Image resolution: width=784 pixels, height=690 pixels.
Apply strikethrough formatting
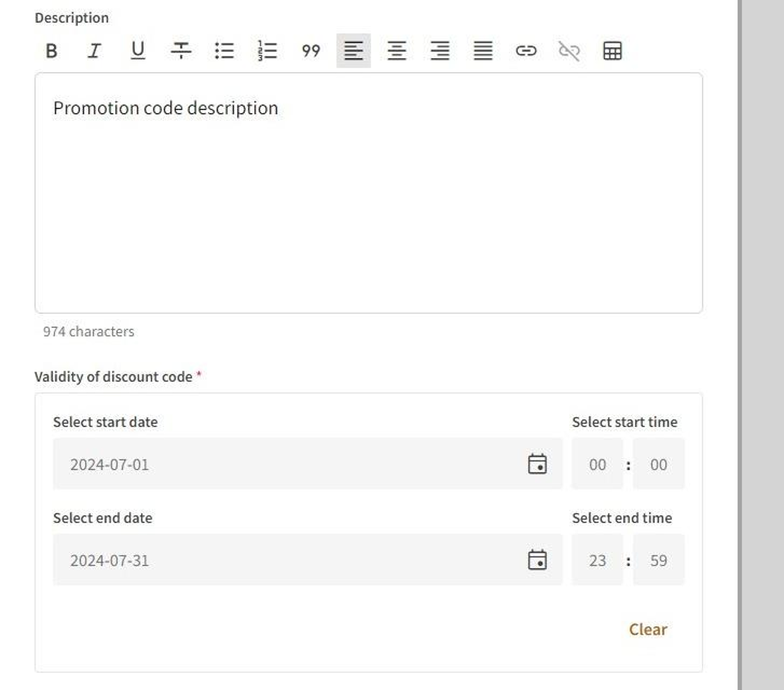point(181,50)
